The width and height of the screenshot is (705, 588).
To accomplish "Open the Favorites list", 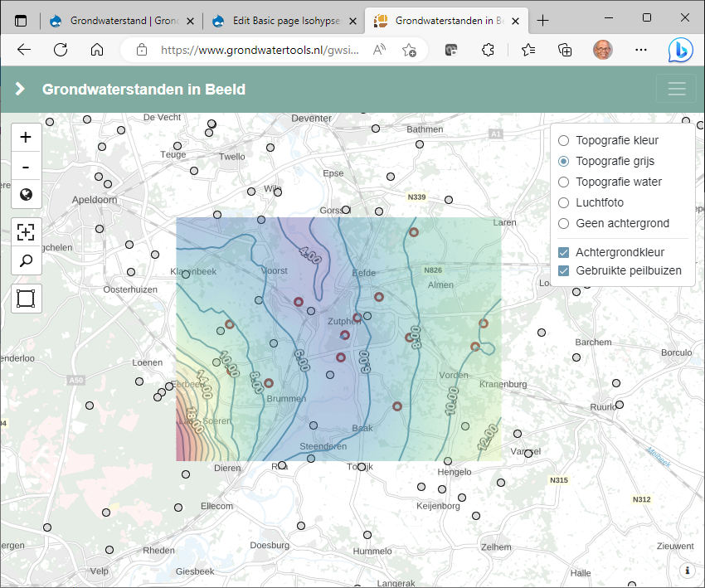I will [x=528, y=50].
